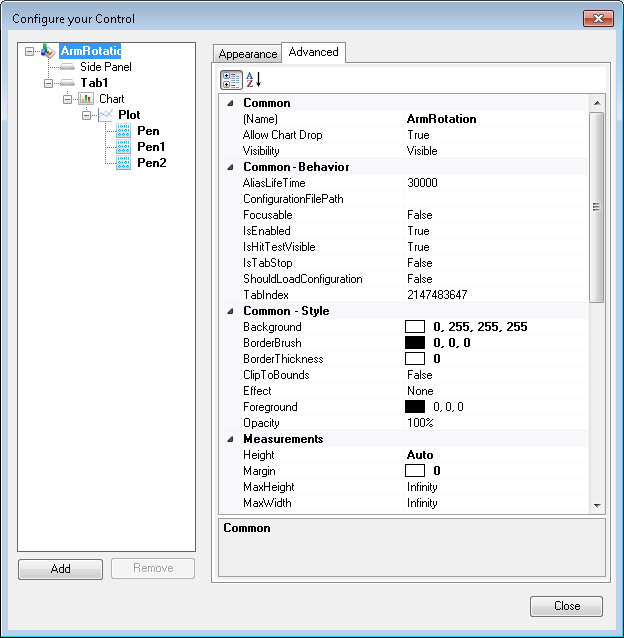Click the Chart node icon in tree
Viewport: 624px width, 638px height.
86,99
